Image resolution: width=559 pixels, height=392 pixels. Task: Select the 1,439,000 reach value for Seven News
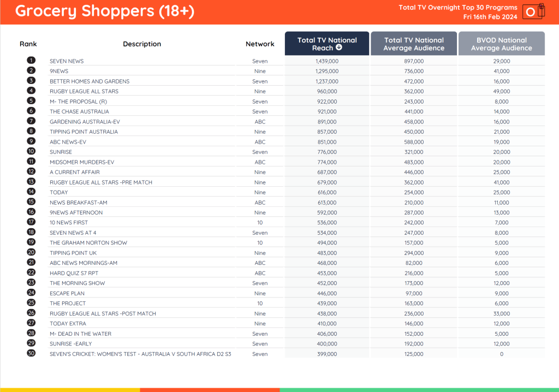tap(326, 61)
